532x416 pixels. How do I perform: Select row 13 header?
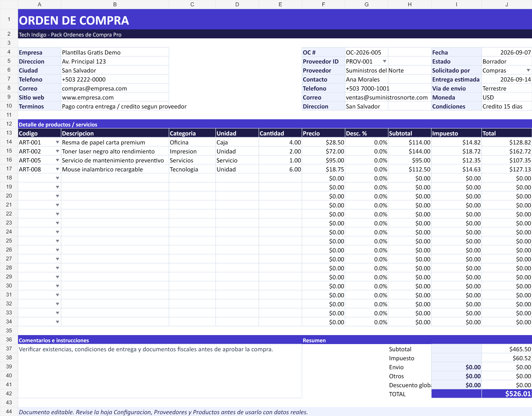9,133
